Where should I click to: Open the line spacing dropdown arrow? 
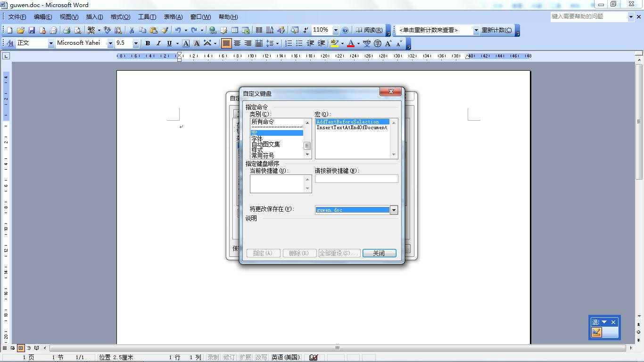click(277, 43)
